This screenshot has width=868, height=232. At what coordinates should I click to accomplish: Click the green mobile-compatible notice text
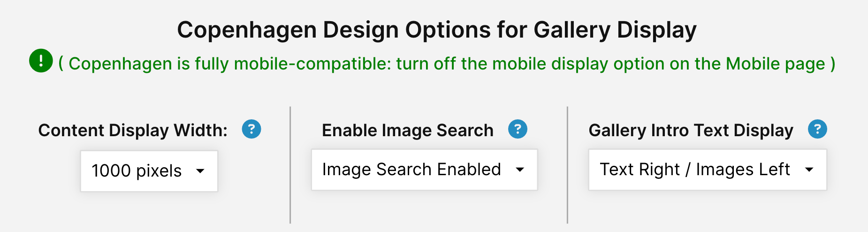click(447, 63)
